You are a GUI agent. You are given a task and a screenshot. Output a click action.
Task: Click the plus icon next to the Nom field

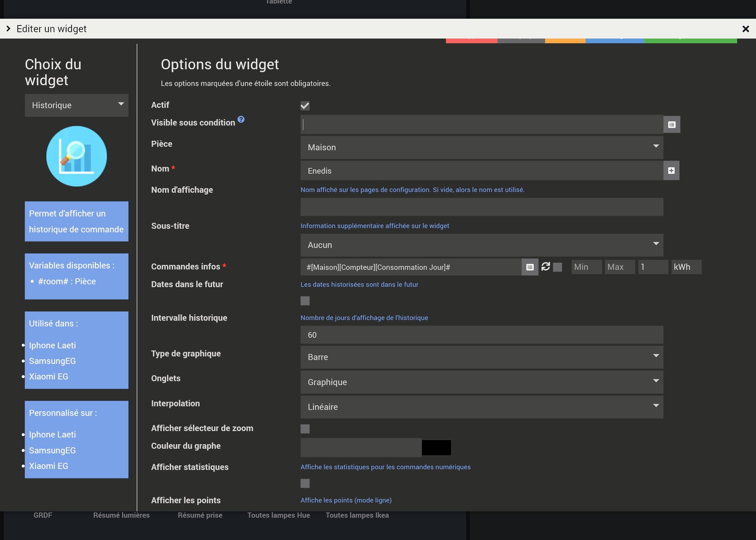671,171
